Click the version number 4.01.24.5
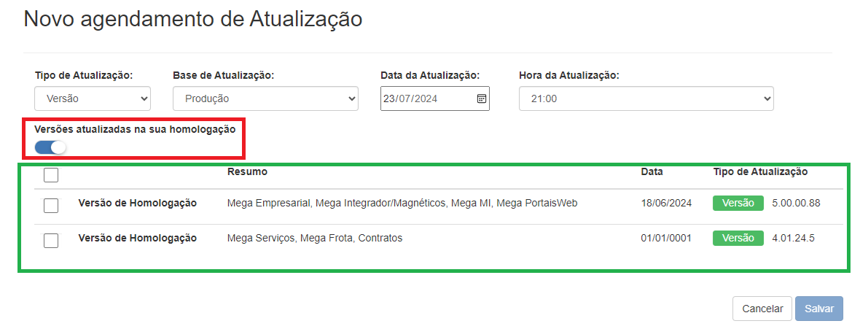The height and width of the screenshot is (329, 868). tap(793, 238)
